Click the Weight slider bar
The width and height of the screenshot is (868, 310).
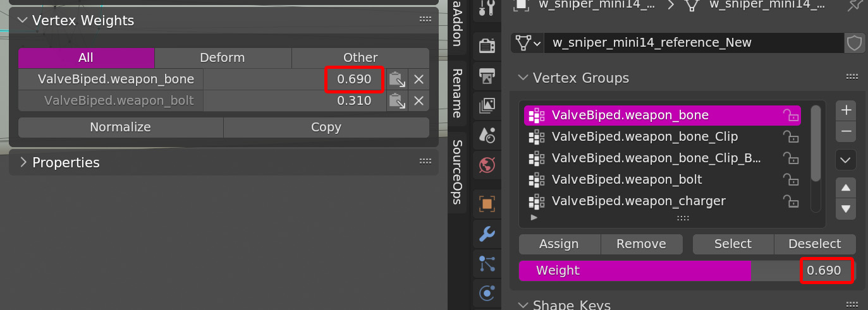coord(657,271)
